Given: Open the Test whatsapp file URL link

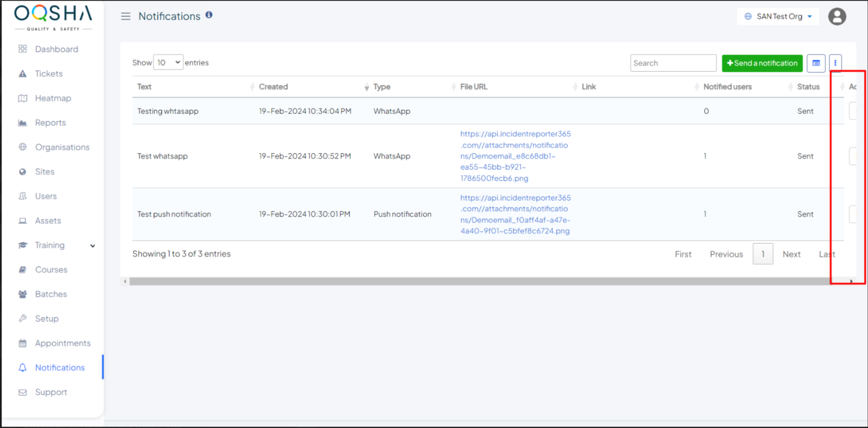Looking at the screenshot, I should pyautogui.click(x=515, y=156).
